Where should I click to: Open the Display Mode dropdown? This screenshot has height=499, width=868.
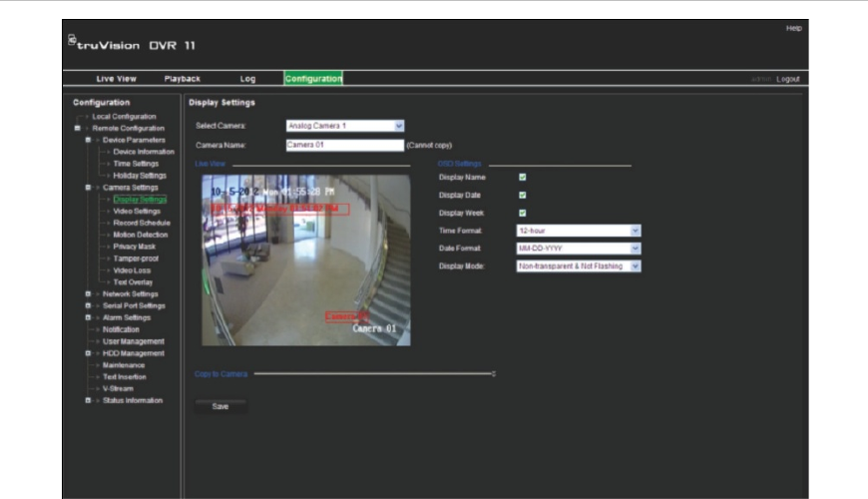click(x=579, y=266)
